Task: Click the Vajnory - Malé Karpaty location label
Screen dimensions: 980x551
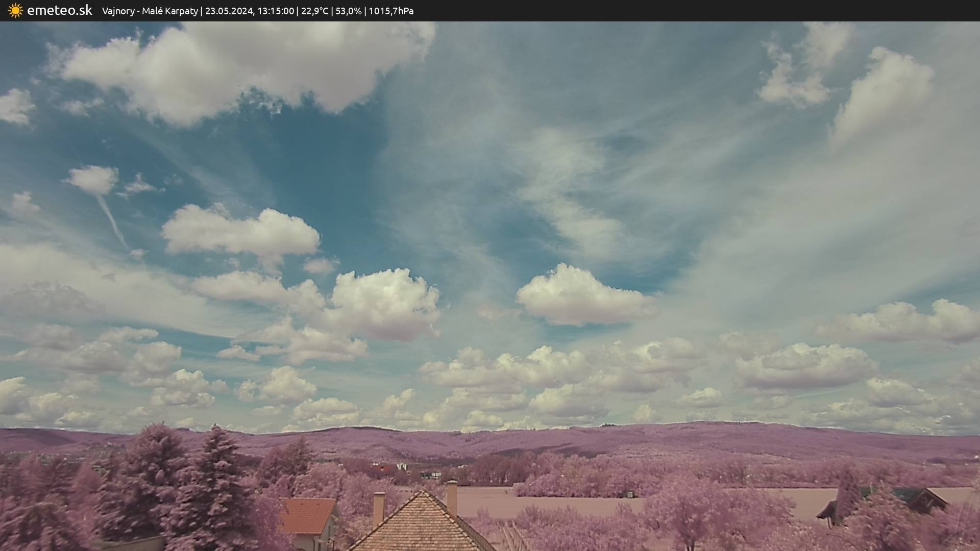Action: tap(150, 11)
